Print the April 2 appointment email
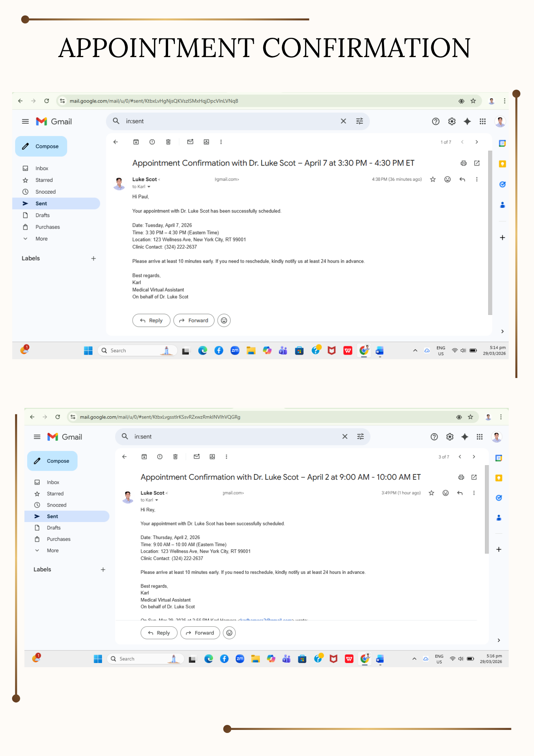The width and height of the screenshot is (534, 756). (x=461, y=477)
